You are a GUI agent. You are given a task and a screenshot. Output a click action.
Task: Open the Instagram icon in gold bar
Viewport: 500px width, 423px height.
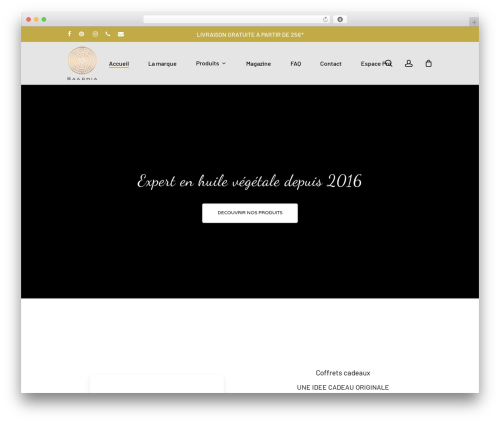click(x=95, y=34)
